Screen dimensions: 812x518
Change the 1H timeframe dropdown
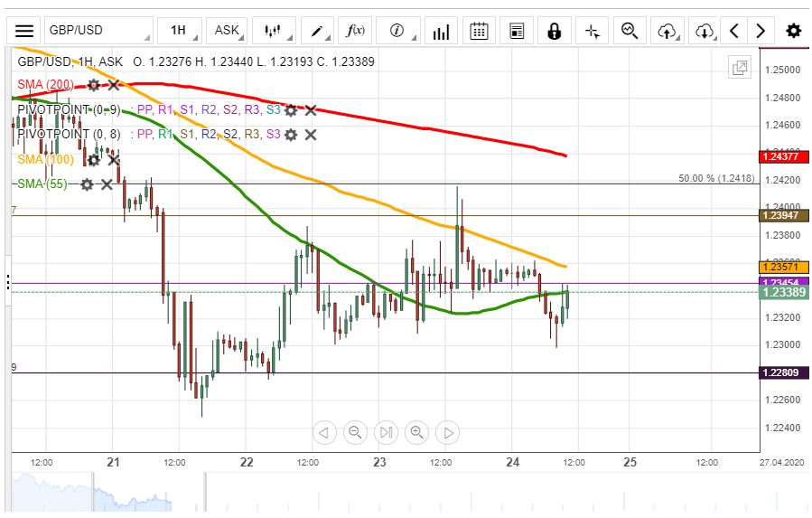[x=179, y=31]
